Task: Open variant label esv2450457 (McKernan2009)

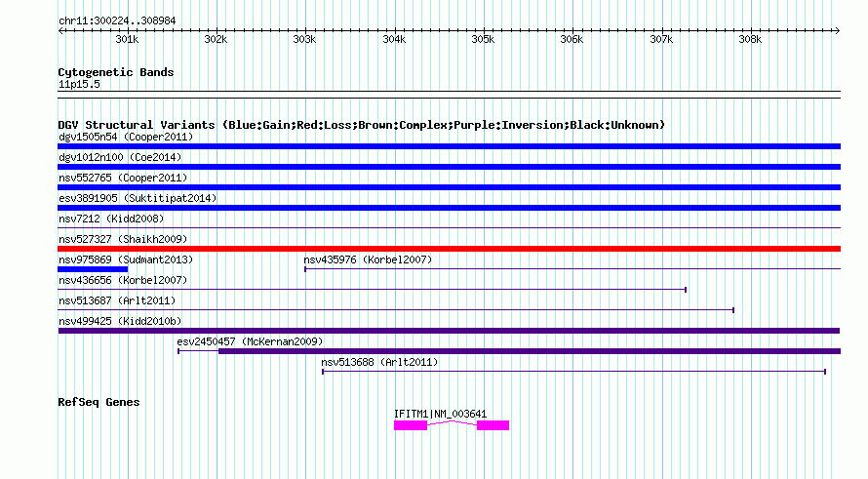Action: [250, 341]
